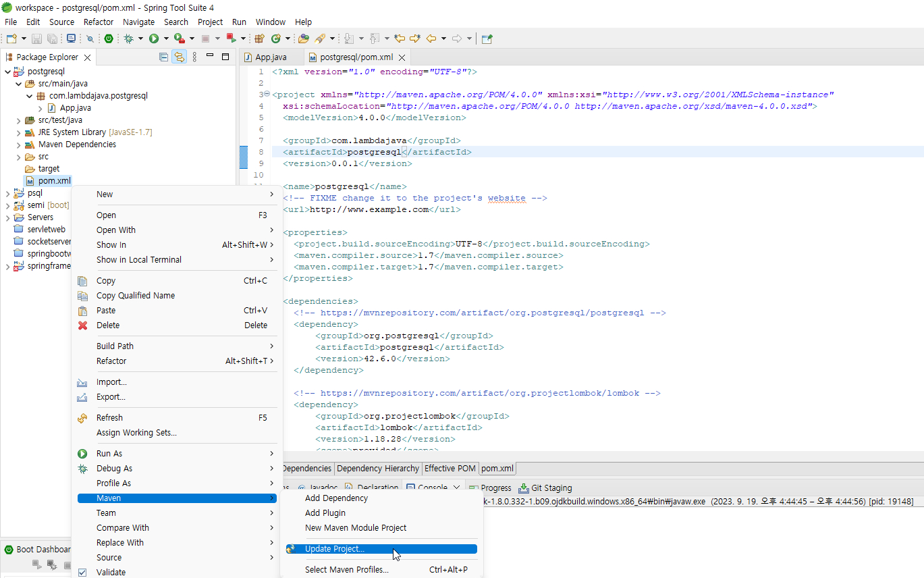Select the Servers item in Package Explorer
924x578 pixels.
pos(40,217)
